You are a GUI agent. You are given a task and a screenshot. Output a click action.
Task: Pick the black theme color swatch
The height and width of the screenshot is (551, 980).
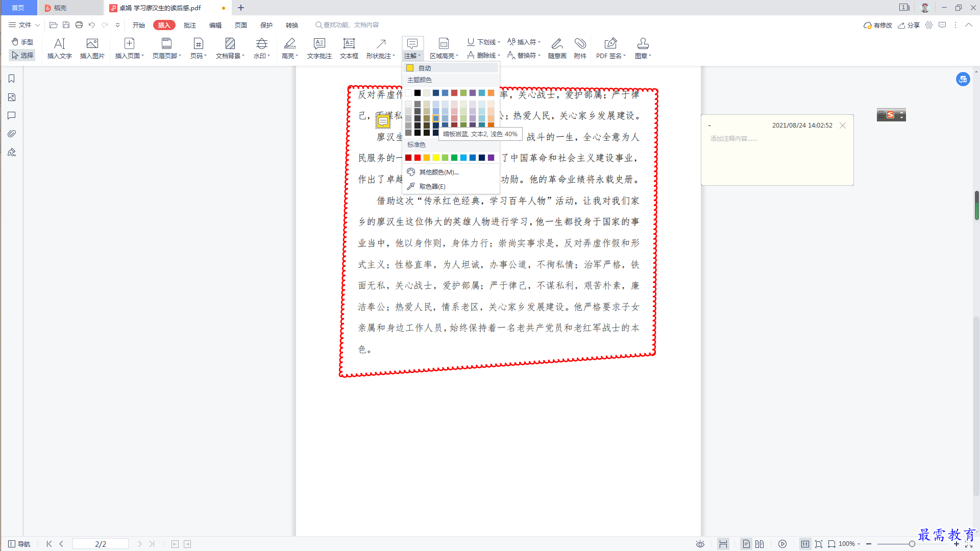[418, 93]
